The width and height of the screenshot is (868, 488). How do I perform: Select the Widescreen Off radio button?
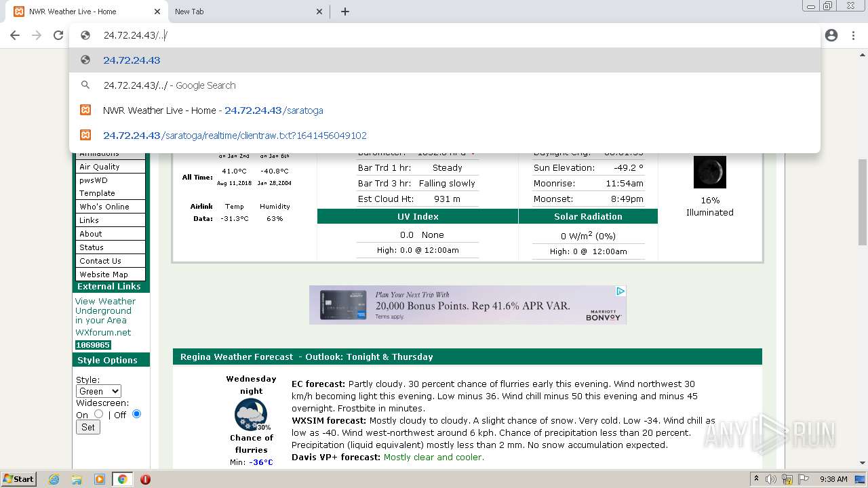click(136, 414)
